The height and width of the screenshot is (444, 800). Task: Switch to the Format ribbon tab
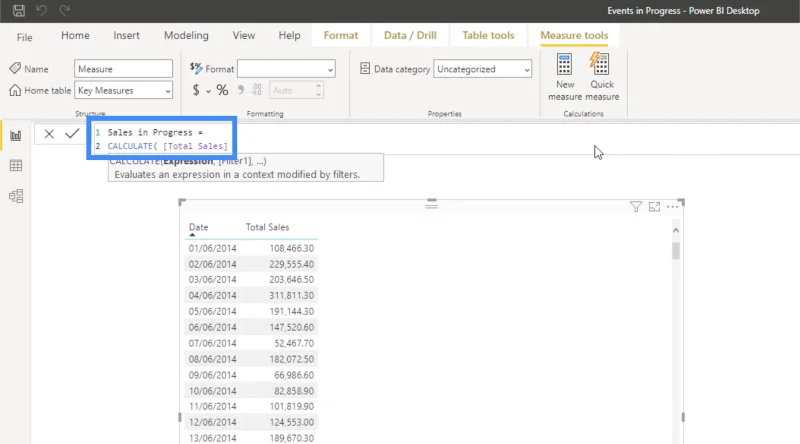pyautogui.click(x=341, y=35)
